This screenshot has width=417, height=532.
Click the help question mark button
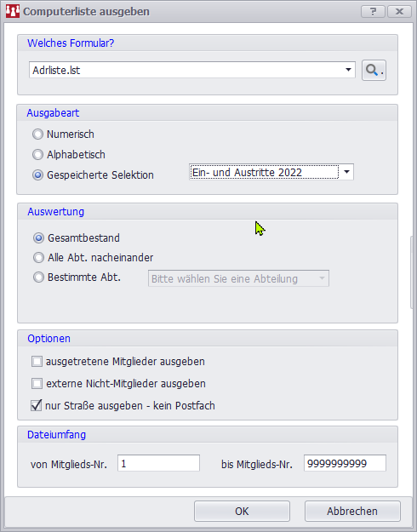click(x=373, y=12)
